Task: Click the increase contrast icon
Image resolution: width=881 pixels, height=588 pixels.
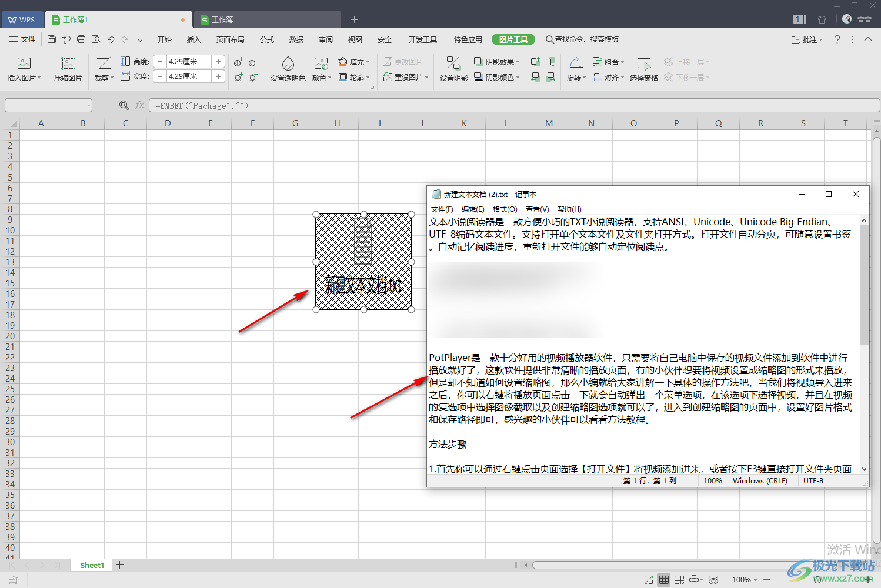Action: [x=238, y=62]
